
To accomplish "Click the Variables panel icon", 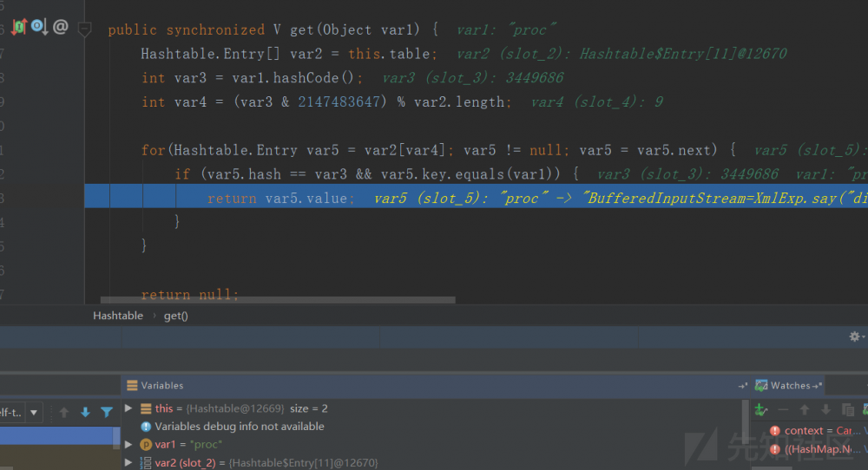I will 132,385.
